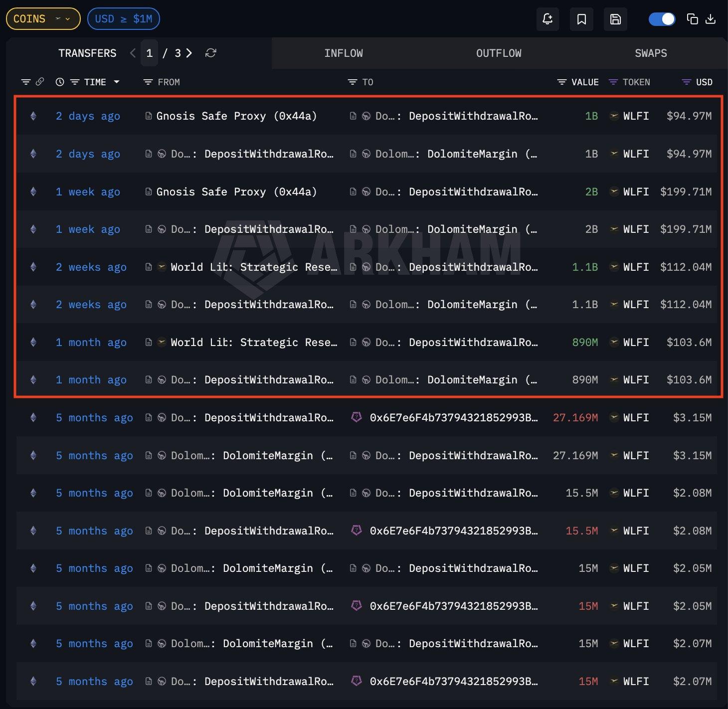Click the download icon
This screenshot has height=709, width=728.
click(x=711, y=19)
